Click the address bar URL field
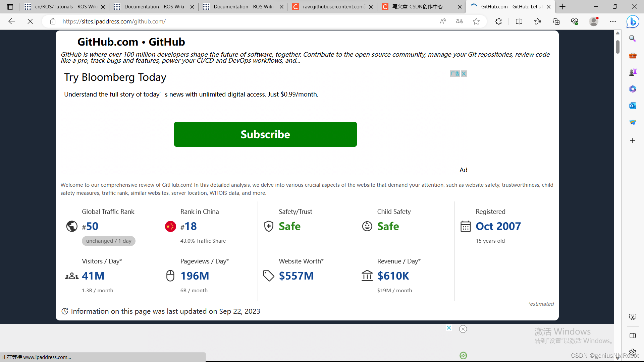Screen dimensions: 644x362 (235, 21)
